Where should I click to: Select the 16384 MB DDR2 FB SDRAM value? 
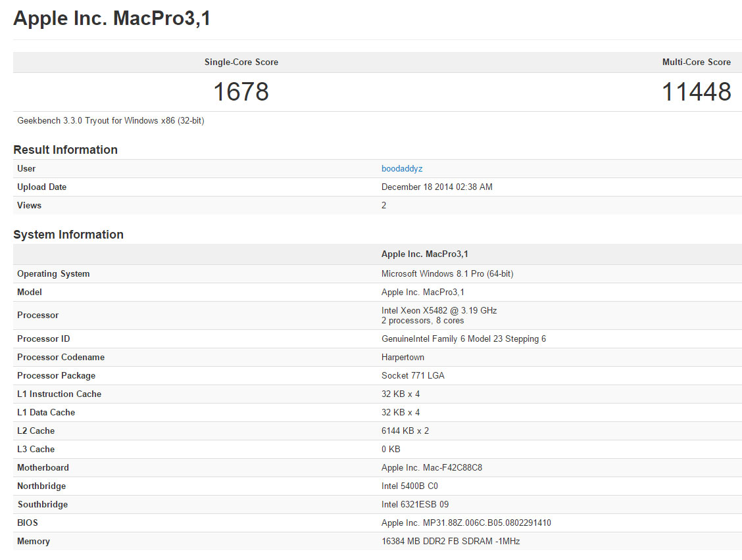point(451,541)
